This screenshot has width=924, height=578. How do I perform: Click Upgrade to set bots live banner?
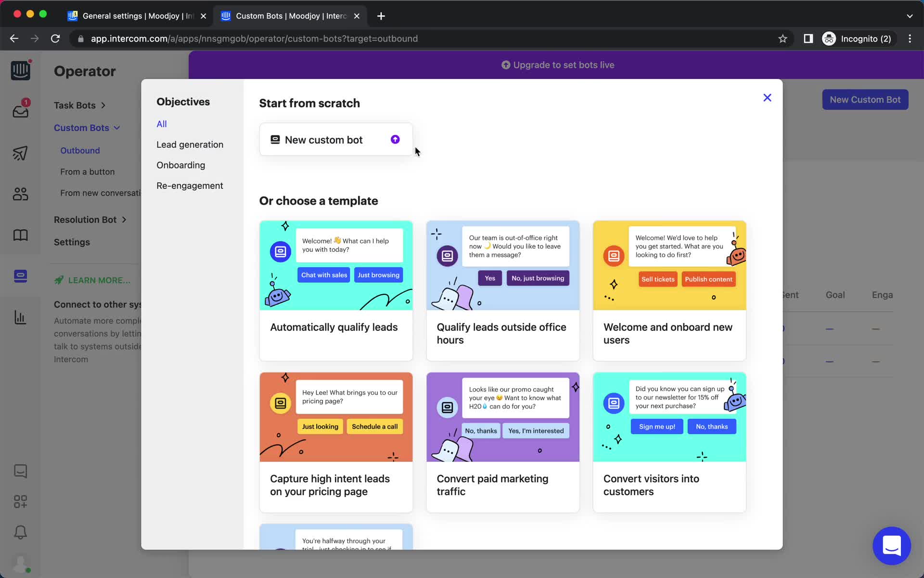point(558,65)
